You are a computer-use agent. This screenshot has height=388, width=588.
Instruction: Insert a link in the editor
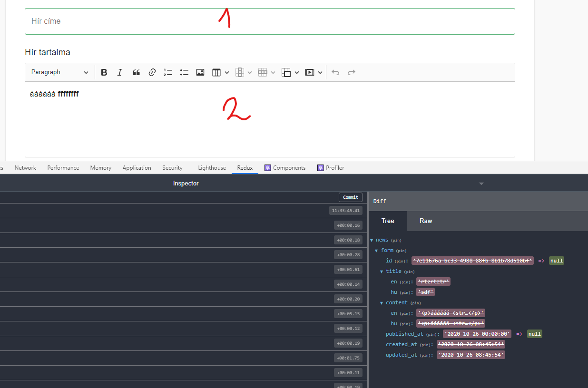(x=152, y=72)
